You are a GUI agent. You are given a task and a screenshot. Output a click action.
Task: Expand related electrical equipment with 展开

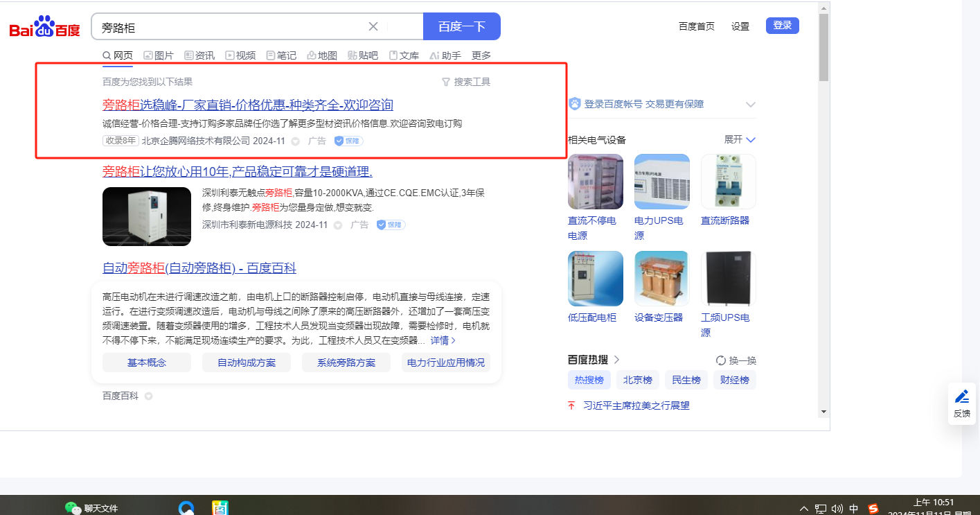[740, 139]
